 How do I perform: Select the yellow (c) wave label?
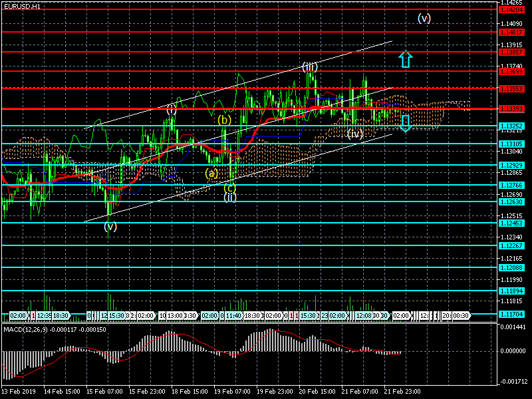click(x=229, y=188)
